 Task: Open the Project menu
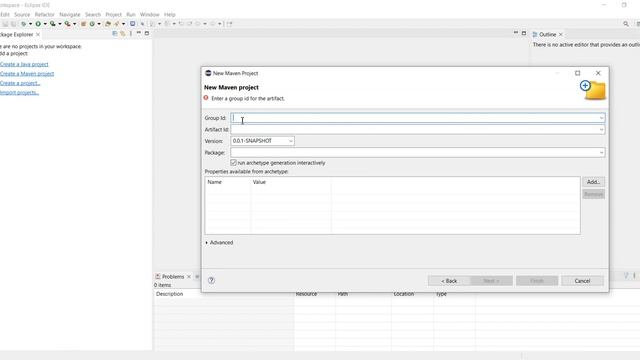click(113, 15)
